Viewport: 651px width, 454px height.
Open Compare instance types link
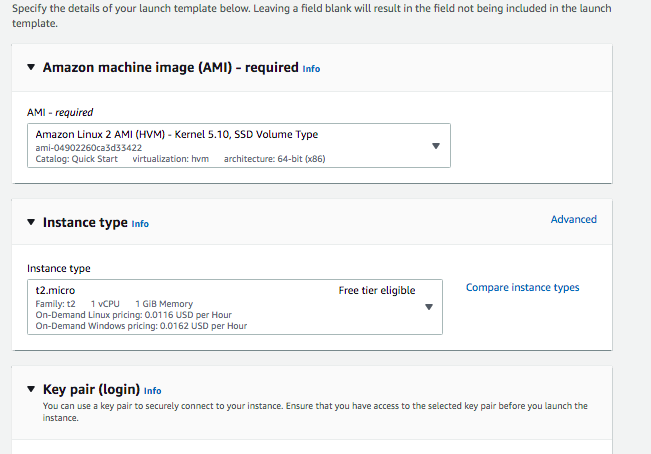(x=522, y=287)
